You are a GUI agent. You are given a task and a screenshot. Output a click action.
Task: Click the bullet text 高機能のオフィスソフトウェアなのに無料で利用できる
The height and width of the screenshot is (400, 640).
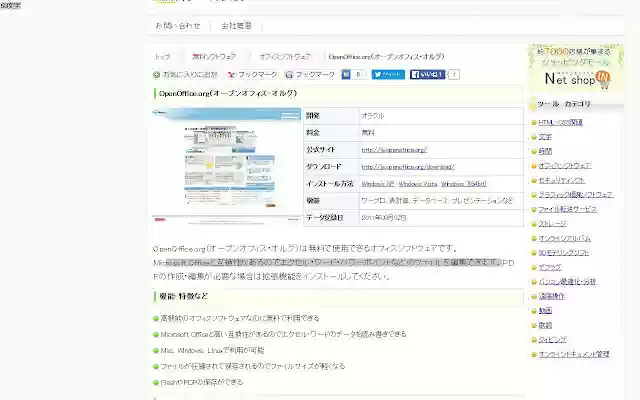pos(240,318)
